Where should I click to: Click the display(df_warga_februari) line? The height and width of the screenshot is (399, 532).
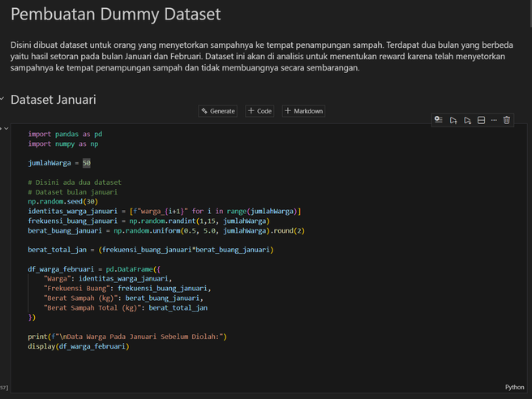(x=79, y=346)
